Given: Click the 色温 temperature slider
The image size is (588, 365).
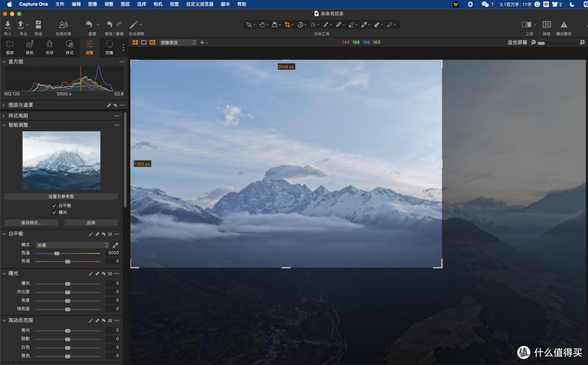Looking at the screenshot, I should pyautogui.click(x=68, y=253).
